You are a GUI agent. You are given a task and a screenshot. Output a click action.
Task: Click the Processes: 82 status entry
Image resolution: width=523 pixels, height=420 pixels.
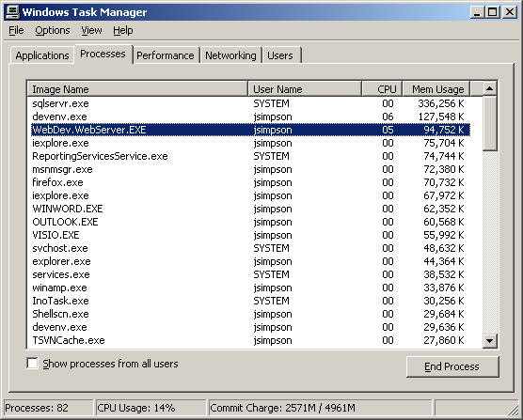pos(48,408)
